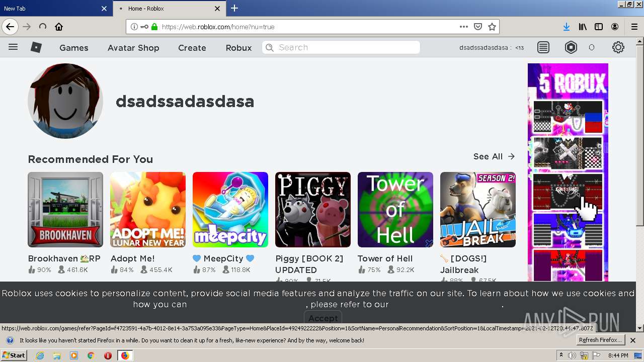644x362 pixels.
Task: Go to Firefox home page
Action: (59, 27)
